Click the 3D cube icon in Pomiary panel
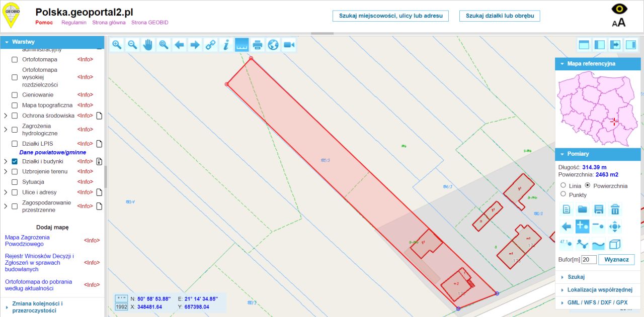This screenshot has width=644, height=317. (x=615, y=245)
